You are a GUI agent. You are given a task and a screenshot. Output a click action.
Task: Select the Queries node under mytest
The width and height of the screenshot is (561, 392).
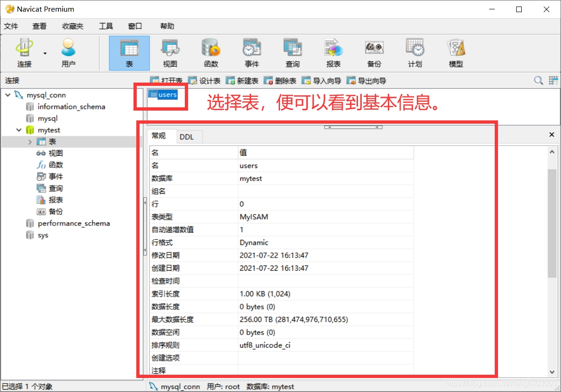(56, 189)
